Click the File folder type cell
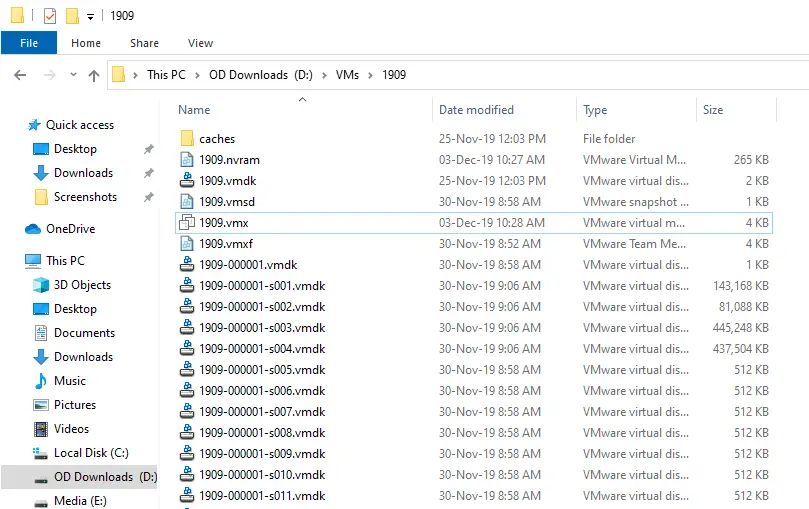The image size is (809, 509). [609, 139]
